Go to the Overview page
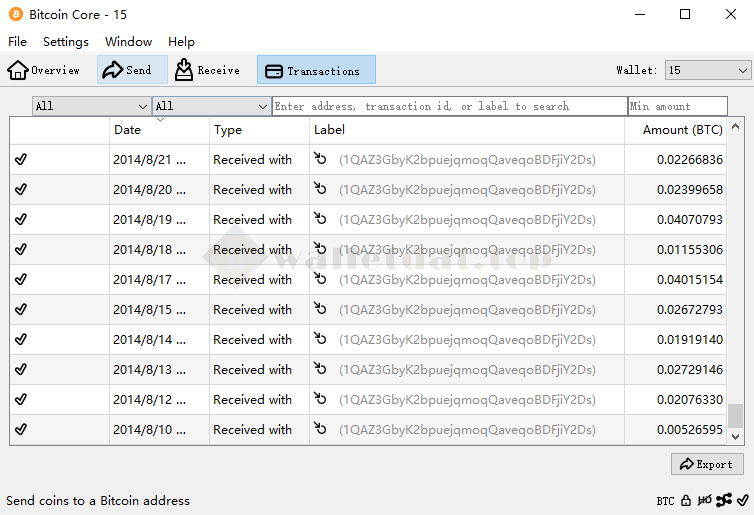Screen dimensions: 754x515 (x=44, y=70)
